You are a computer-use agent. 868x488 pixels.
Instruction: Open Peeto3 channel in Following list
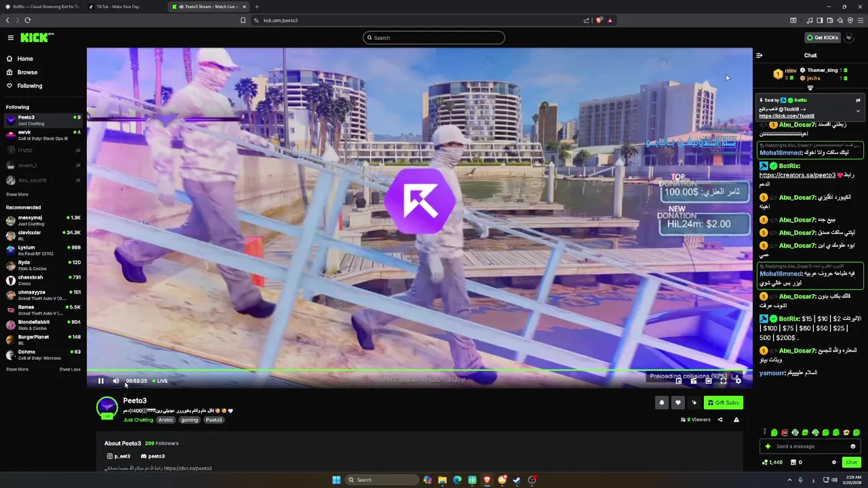click(x=43, y=120)
